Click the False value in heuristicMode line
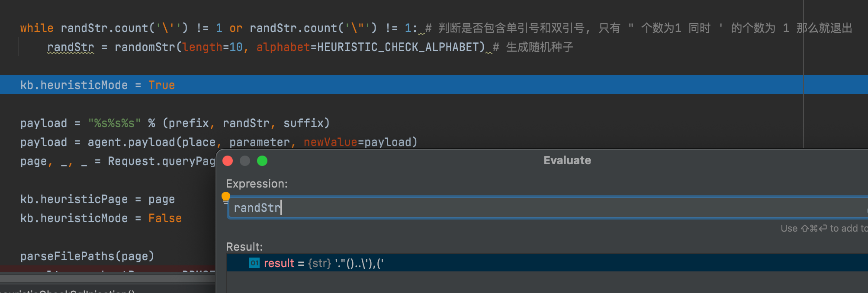Viewport: 868px width, 293px height. click(165, 218)
